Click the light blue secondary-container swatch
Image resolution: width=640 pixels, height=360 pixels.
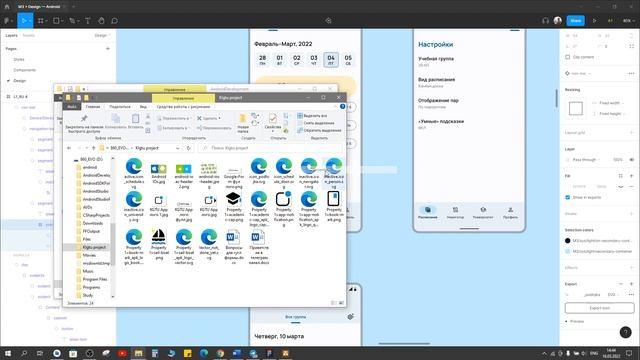pos(567,251)
